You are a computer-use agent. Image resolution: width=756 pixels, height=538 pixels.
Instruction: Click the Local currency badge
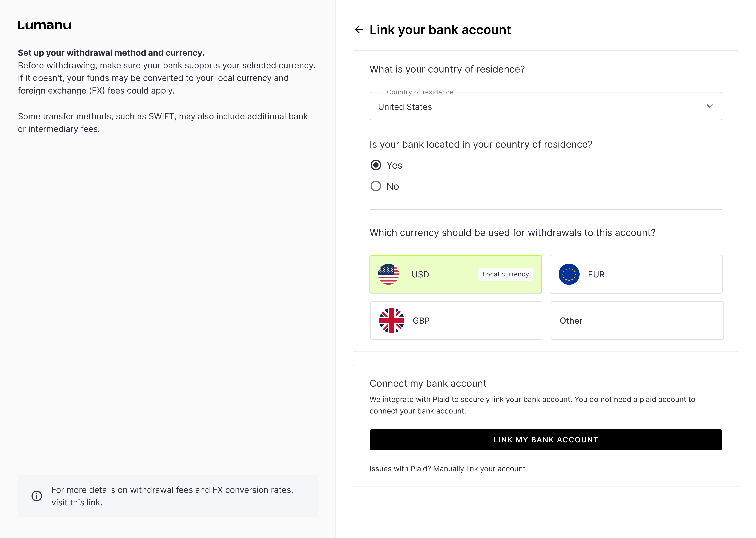pos(505,274)
